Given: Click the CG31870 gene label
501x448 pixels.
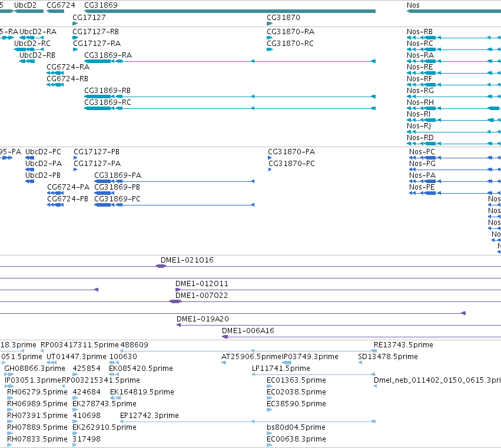Looking at the screenshot, I should point(283,17).
